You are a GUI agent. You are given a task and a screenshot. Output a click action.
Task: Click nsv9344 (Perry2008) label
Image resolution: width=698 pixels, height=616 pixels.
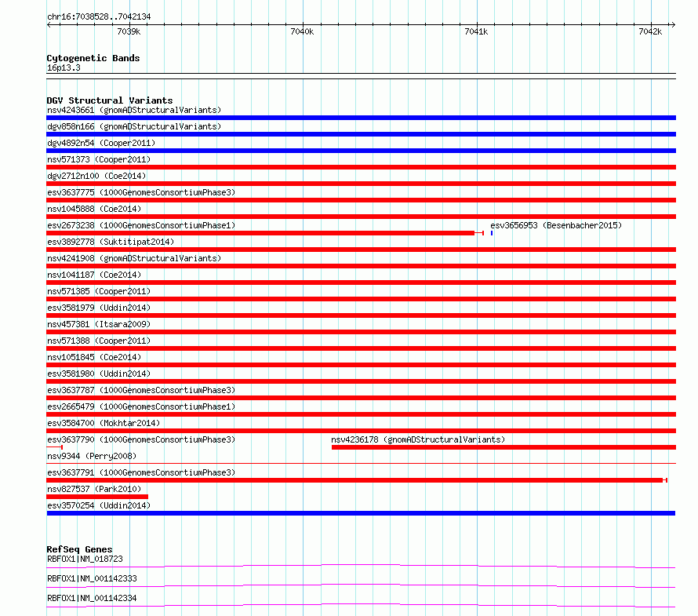click(x=92, y=456)
